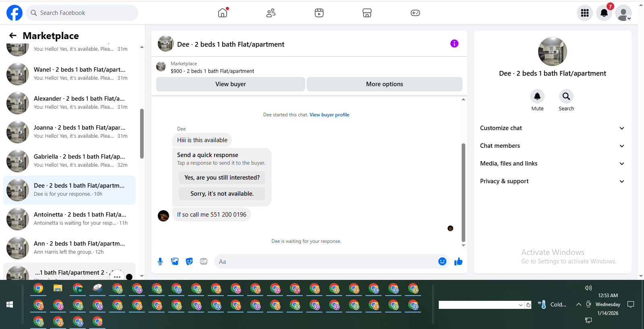This screenshot has width=644, height=329.
Task: Mute the conversation with Dee
Action: pos(537,96)
